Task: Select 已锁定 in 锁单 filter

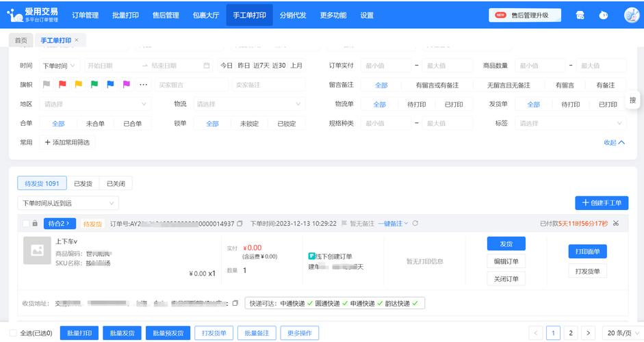Action: coord(286,124)
